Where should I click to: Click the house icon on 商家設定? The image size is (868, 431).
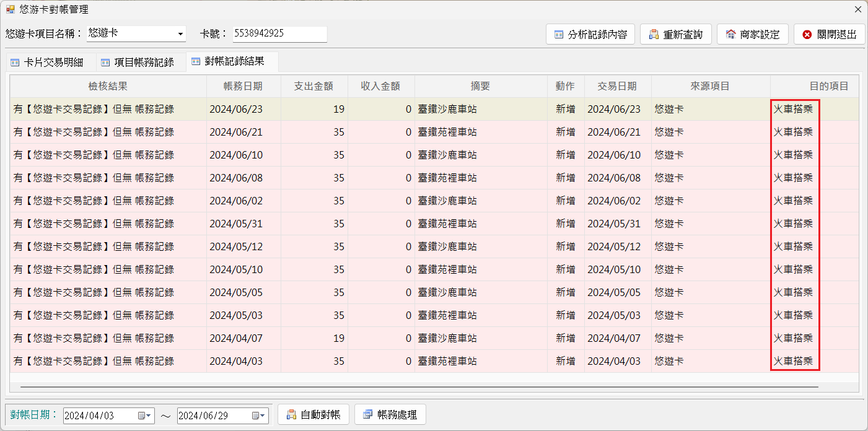pyautogui.click(x=730, y=35)
